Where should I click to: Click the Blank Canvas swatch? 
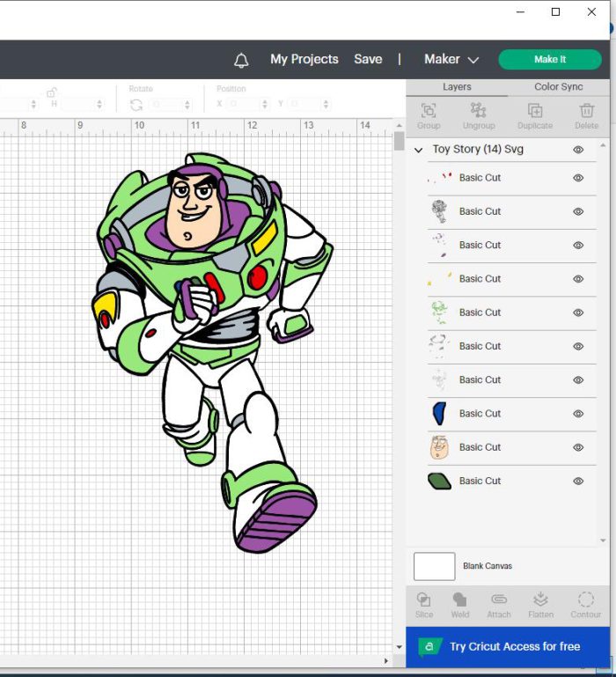tap(434, 566)
